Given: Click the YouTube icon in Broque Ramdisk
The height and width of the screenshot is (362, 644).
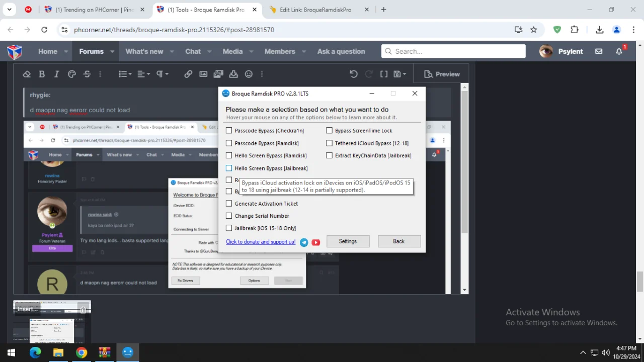Looking at the screenshot, I should coord(315,242).
